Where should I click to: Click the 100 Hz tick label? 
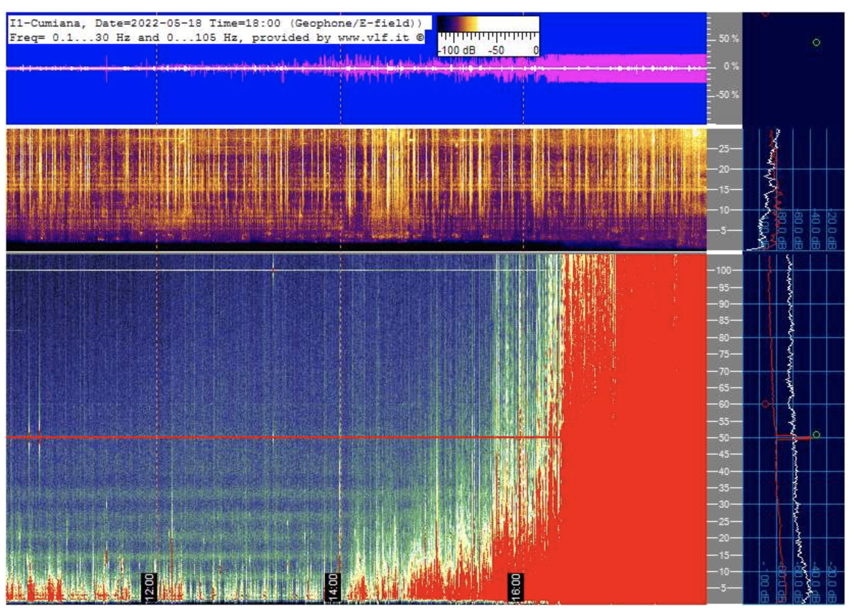point(723,270)
